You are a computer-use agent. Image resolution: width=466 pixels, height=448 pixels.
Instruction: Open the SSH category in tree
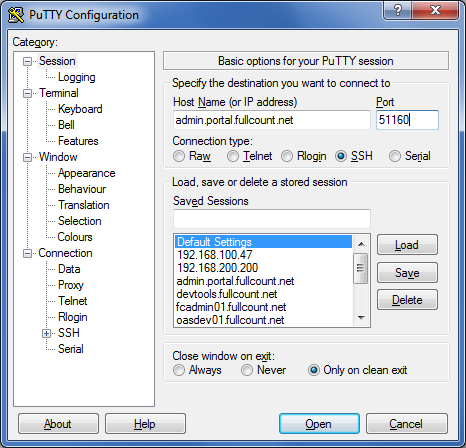pos(69,333)
